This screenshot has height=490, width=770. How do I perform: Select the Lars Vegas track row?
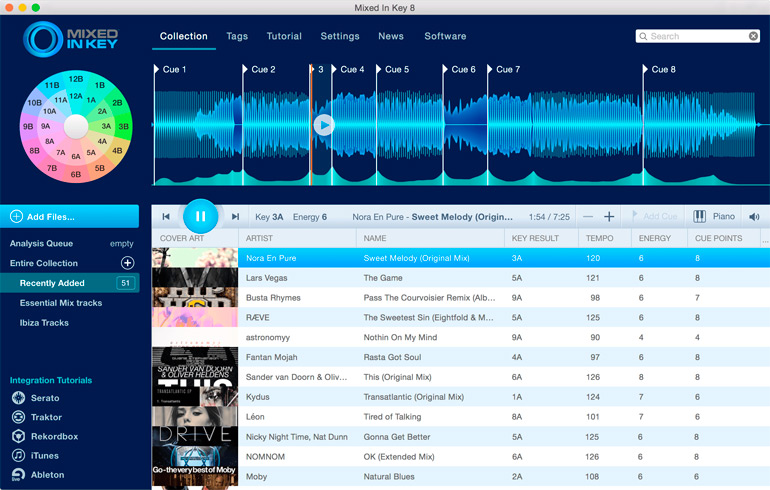pyautogui.click(x=461, y=278)
